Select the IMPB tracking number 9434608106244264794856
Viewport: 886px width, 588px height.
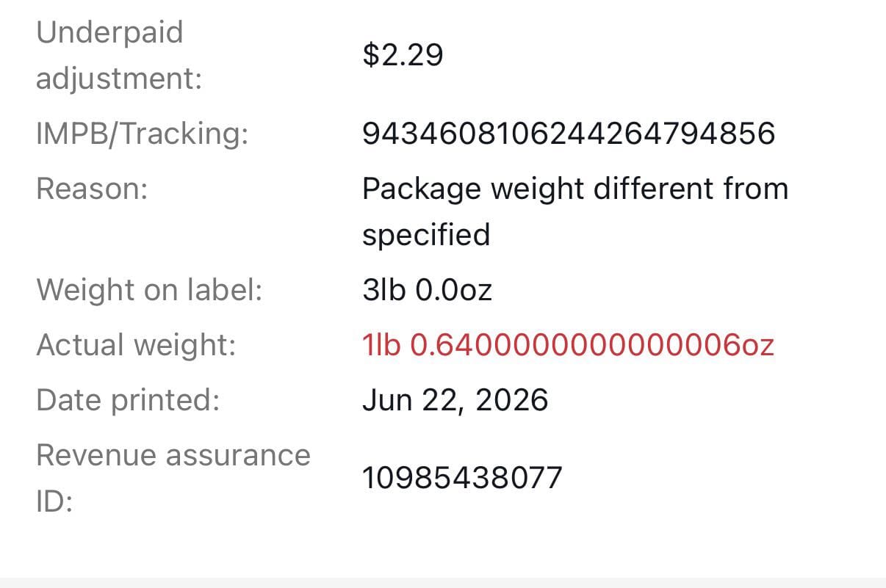coord(569,134)
